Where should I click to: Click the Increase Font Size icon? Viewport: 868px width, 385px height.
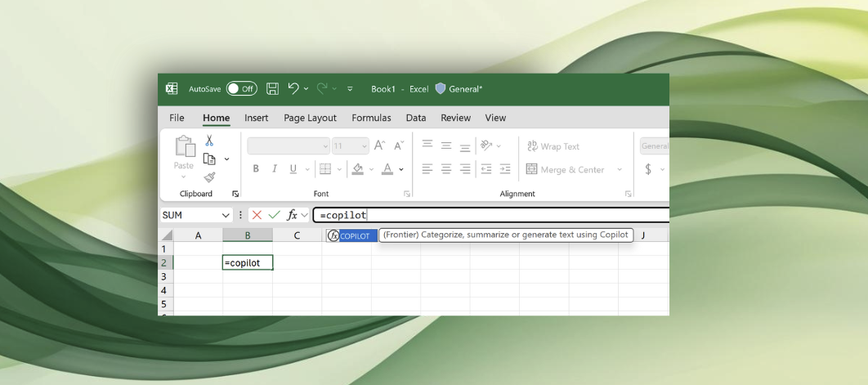pos(379,146)
